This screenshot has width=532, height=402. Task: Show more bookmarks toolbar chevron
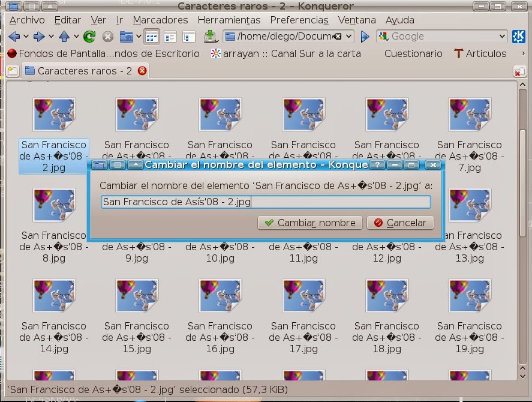(523, 53)
